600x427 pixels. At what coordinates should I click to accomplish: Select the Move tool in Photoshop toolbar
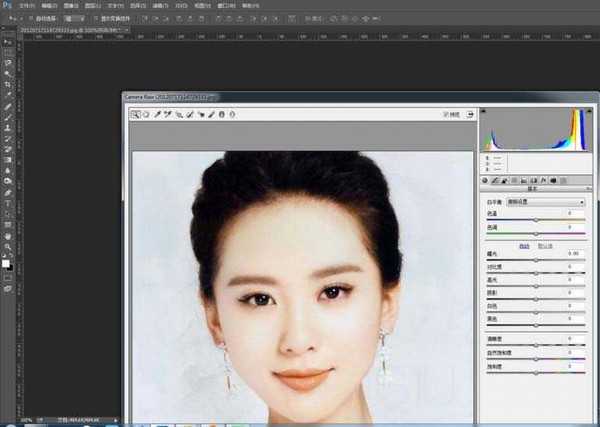(8, 42)
